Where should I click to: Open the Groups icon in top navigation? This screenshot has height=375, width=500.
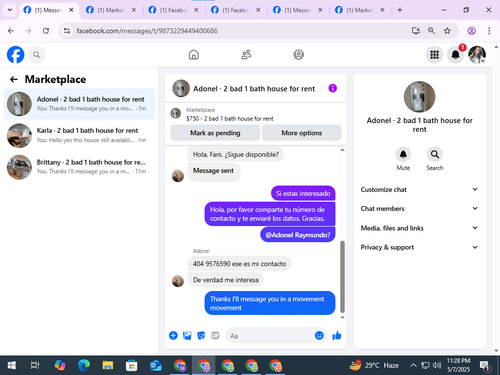(x=298, y=54)
